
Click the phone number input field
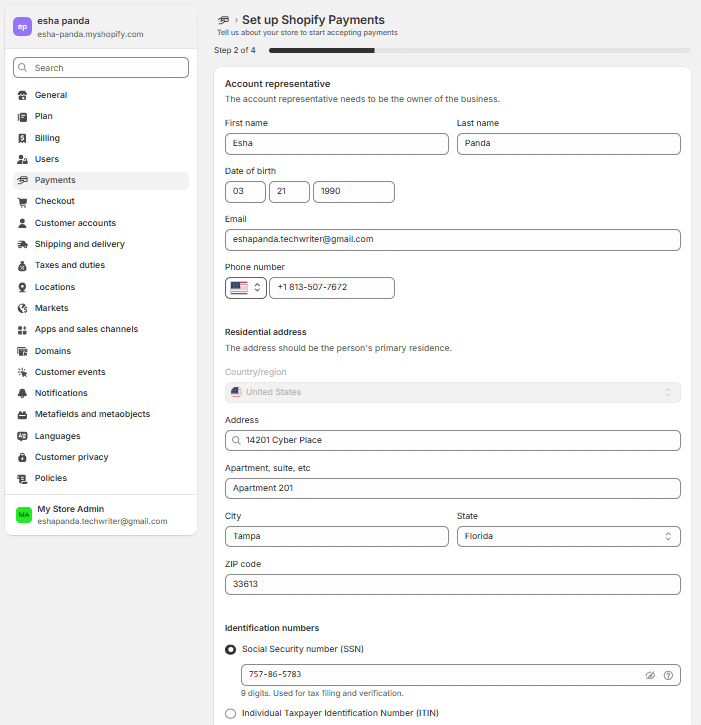click(x=332, y=288)
